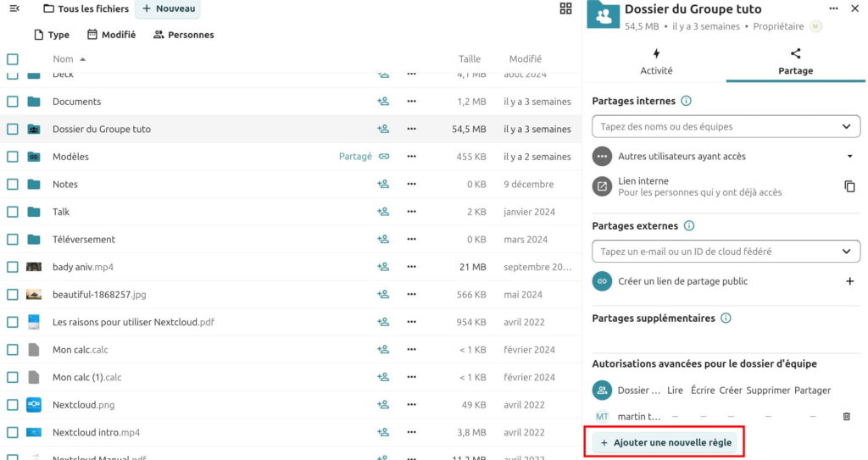Open bady aniv.mp4 video thumbnail

tap(34, 267)
